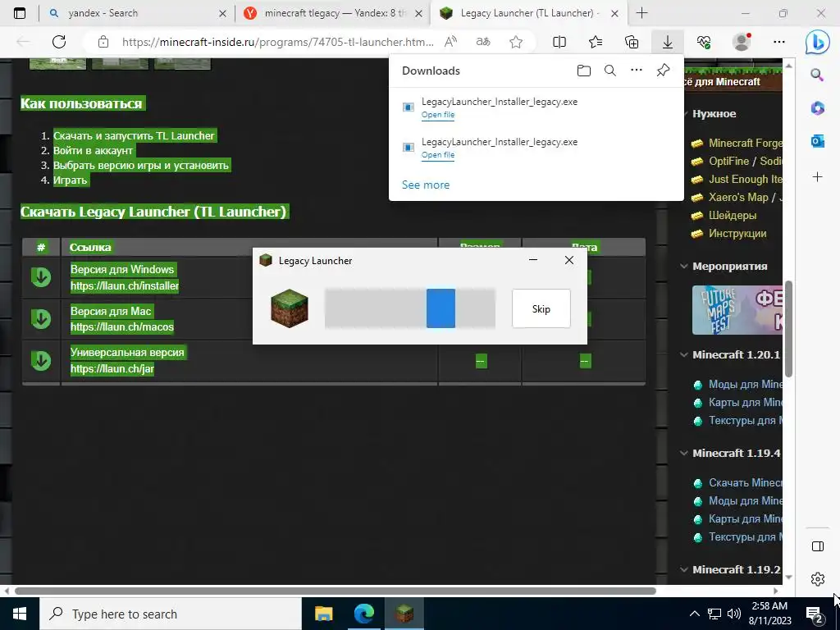
Task: Click the download arrow for universal version
Action: coord(41,361)
